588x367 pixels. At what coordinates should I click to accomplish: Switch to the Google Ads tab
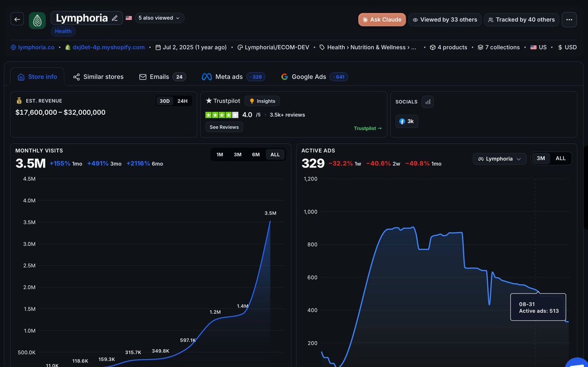point(314,77)
